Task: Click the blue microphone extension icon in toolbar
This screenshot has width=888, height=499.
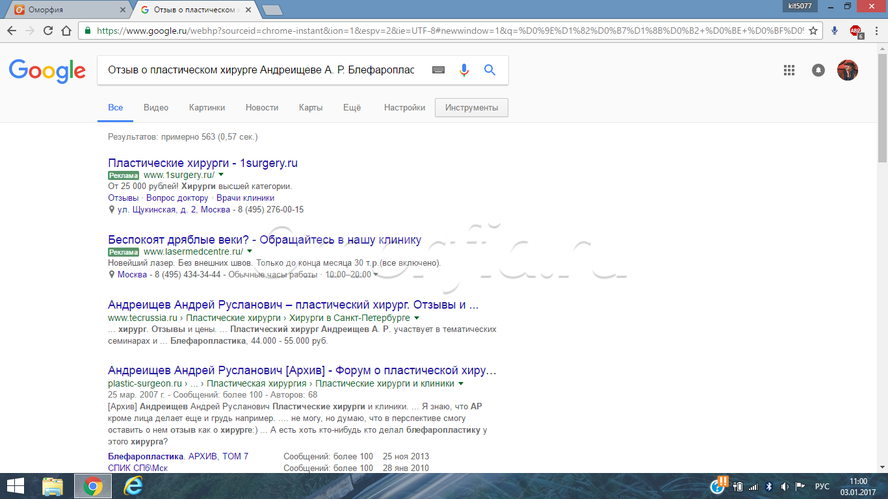Action: click(834, 31)
